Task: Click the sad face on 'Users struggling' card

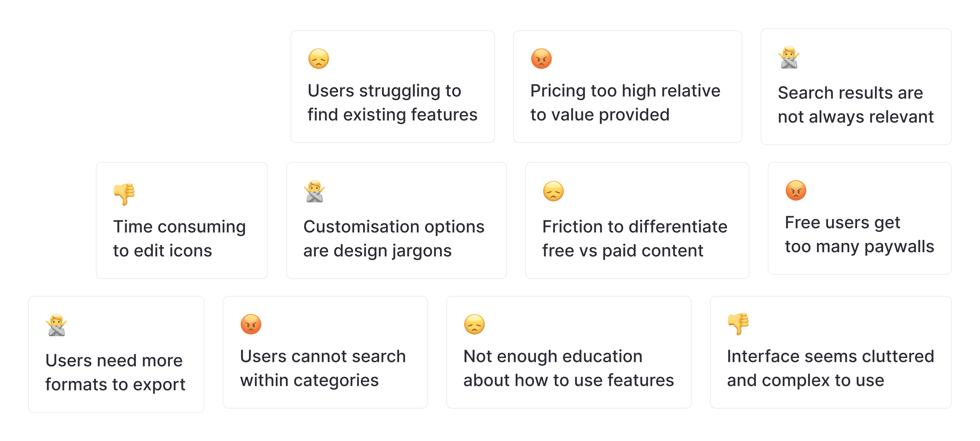Action: click(318, 58)
